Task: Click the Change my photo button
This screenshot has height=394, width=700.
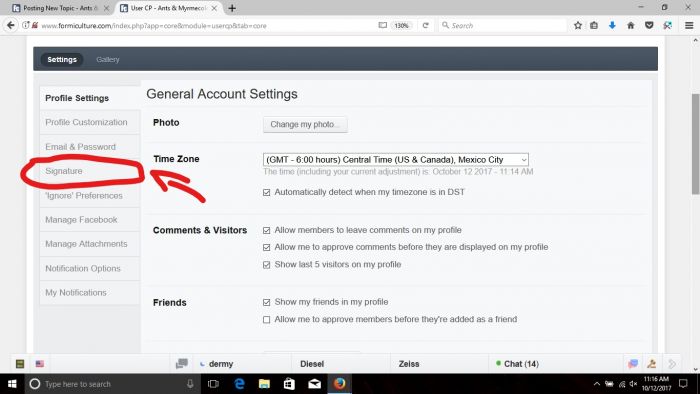Action: point(305,124)
